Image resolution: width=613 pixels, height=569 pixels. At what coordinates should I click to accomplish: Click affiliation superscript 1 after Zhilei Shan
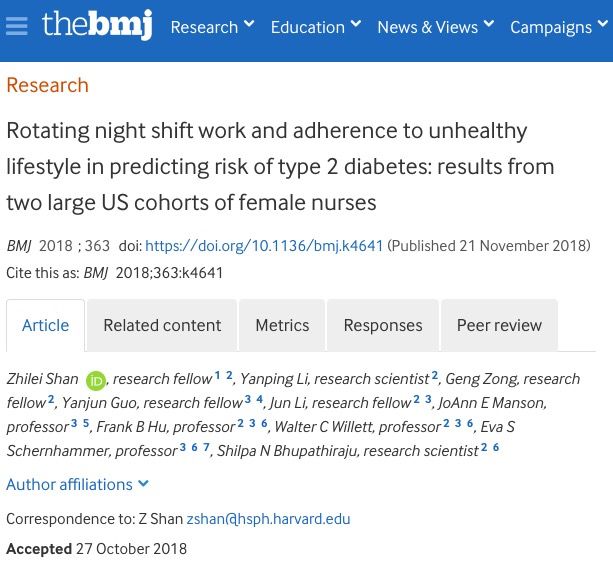tap(217, 375)
